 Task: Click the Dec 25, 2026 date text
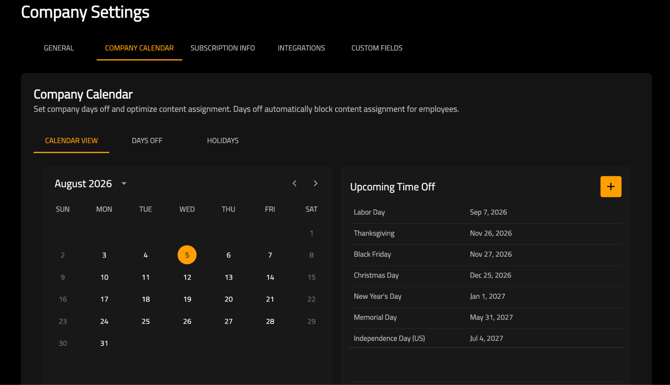490,275
